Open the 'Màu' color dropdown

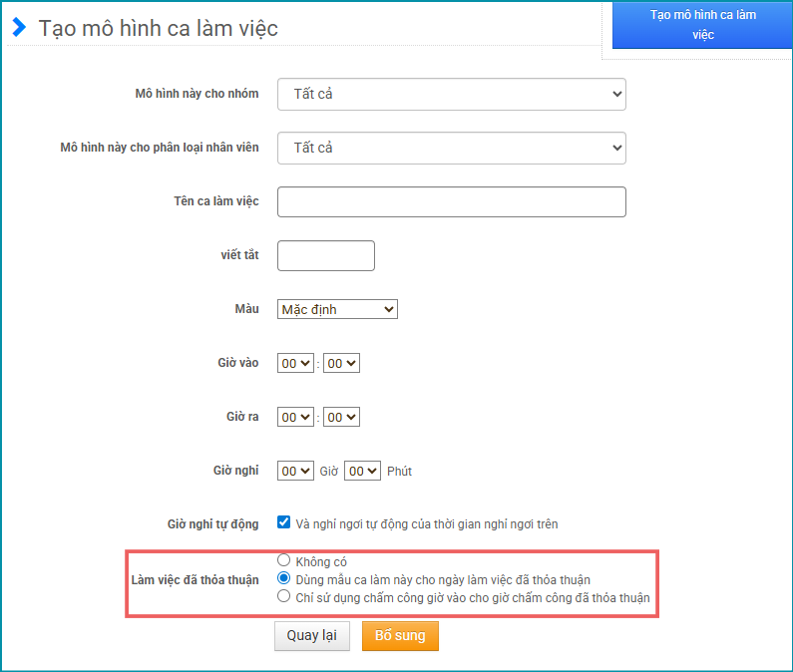337,309
